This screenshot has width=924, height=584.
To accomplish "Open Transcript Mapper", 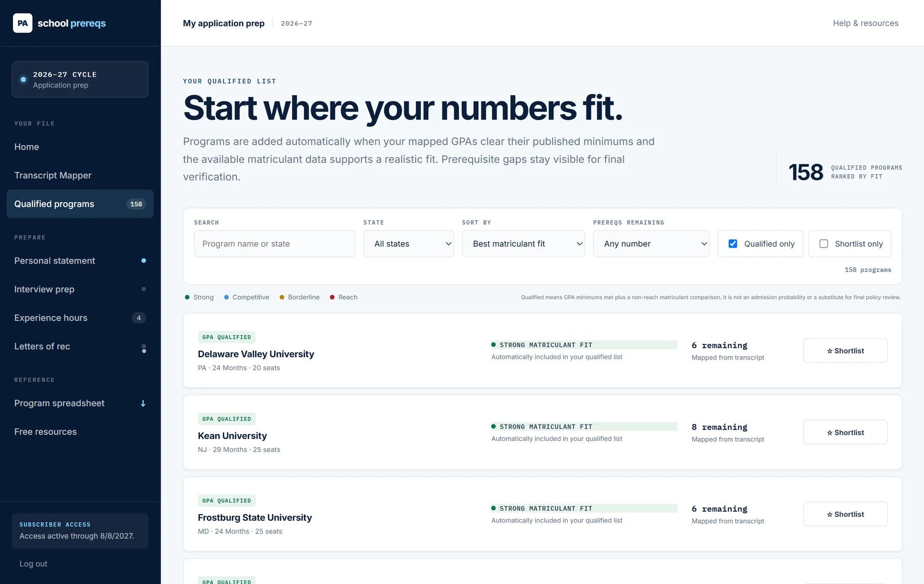I will click(x=80, y=176).
